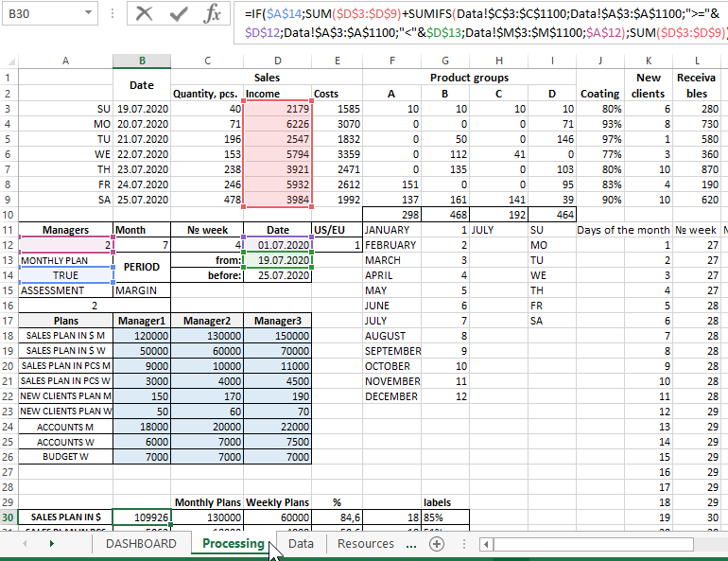
Task: Click the next-sheet navigation arrow
Action: coord(50,544)
